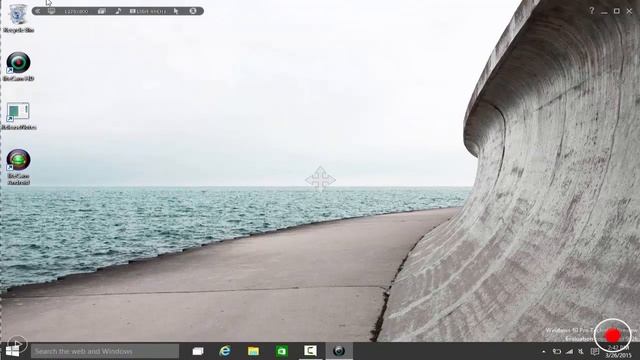The width and height of the screenshot is (640, 360).
Task: Switch to the screen recorder taskbar icon
Action: coord(339,351)
